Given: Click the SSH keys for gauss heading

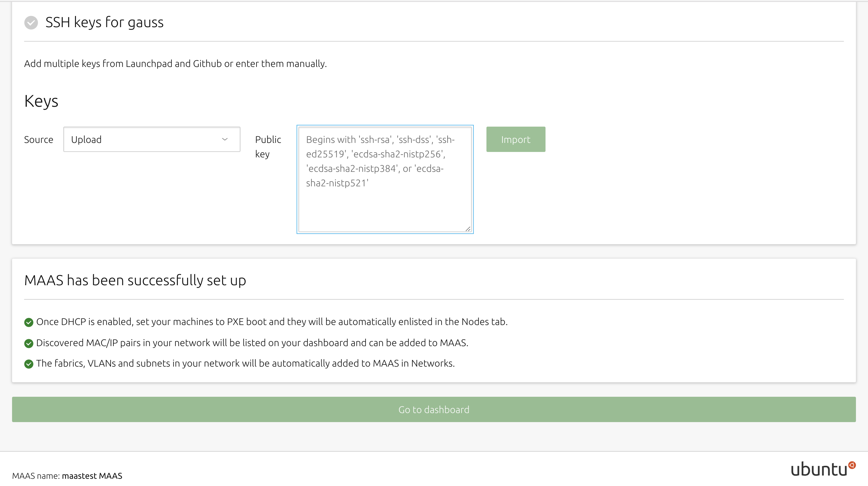Looking at the screenshot, I should 104,22.
